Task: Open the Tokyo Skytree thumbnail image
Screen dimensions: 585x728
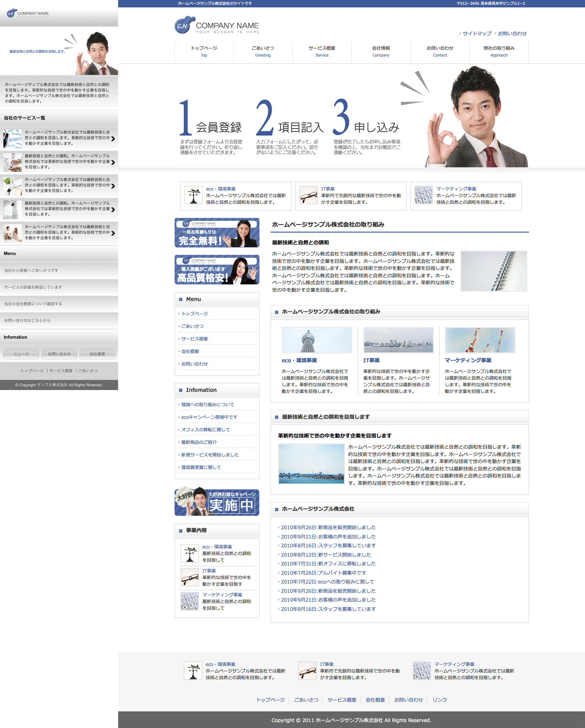Action: coord(317,340)
